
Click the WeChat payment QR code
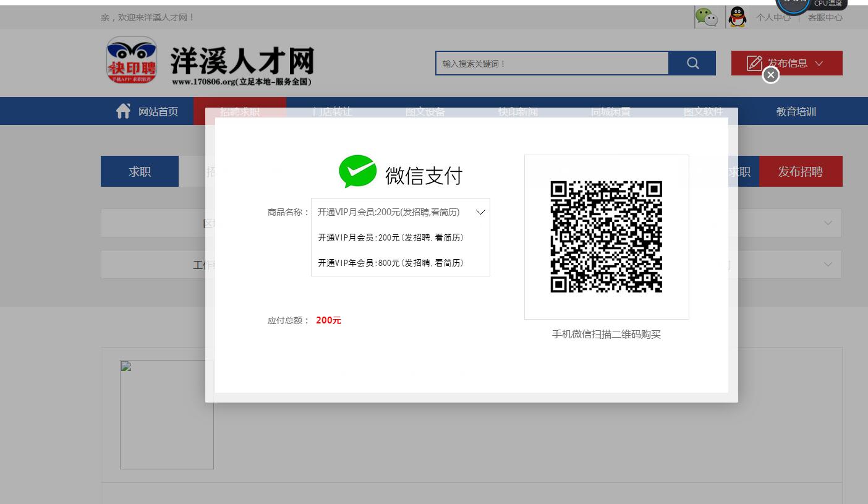pyautogui.click(x=606, y=237)
